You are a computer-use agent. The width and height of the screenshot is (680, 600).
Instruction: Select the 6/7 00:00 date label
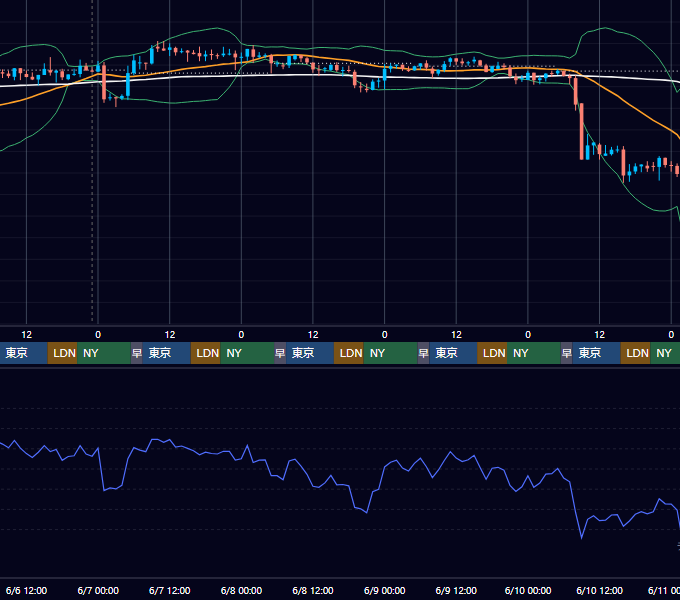pos(98,590)
